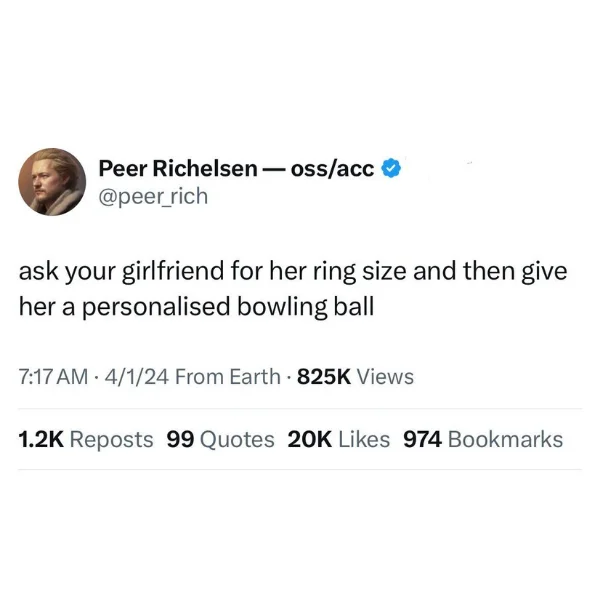The image size is (600, 600).
Task: View the 1.2K Reposts list
Action: (x=86, y=439)
